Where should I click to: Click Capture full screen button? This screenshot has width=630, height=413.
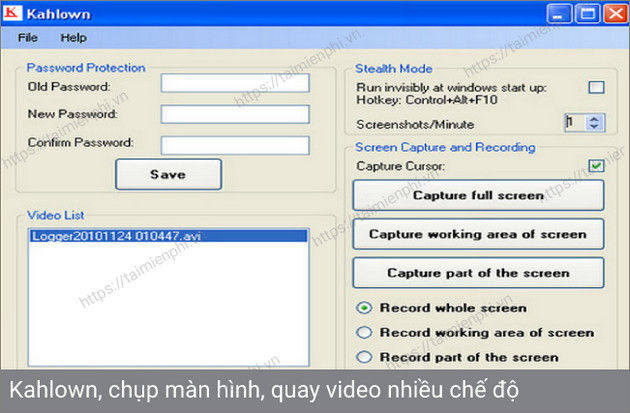click(478, 195)
